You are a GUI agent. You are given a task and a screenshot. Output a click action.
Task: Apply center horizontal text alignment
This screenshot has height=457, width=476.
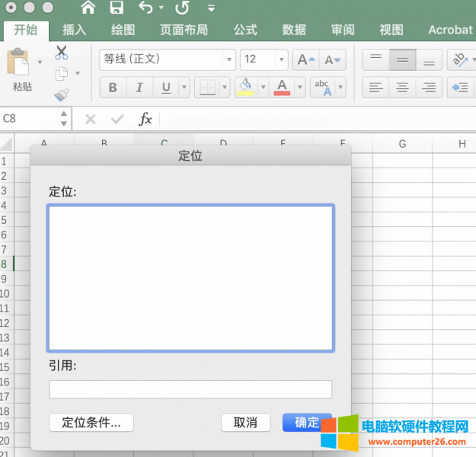pyautogui.click(x=402, y=88)
